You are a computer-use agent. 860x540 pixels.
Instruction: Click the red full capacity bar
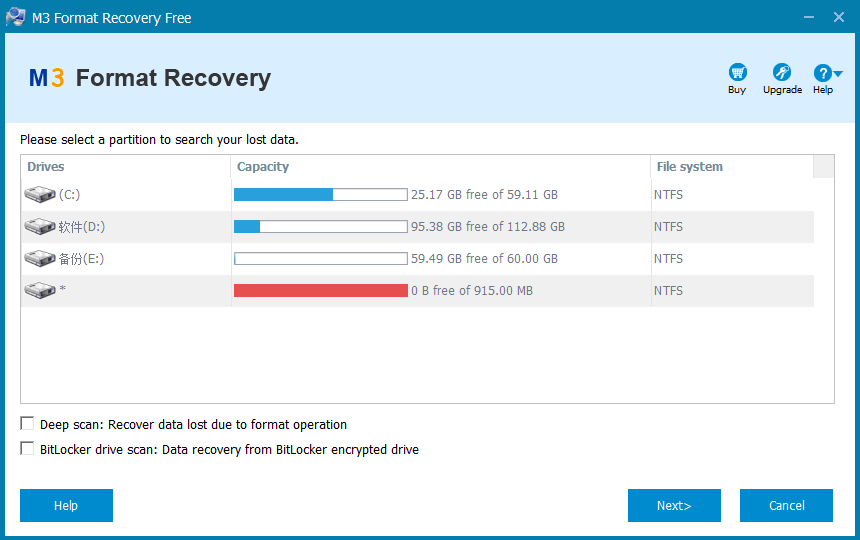[x=321, y=291]
